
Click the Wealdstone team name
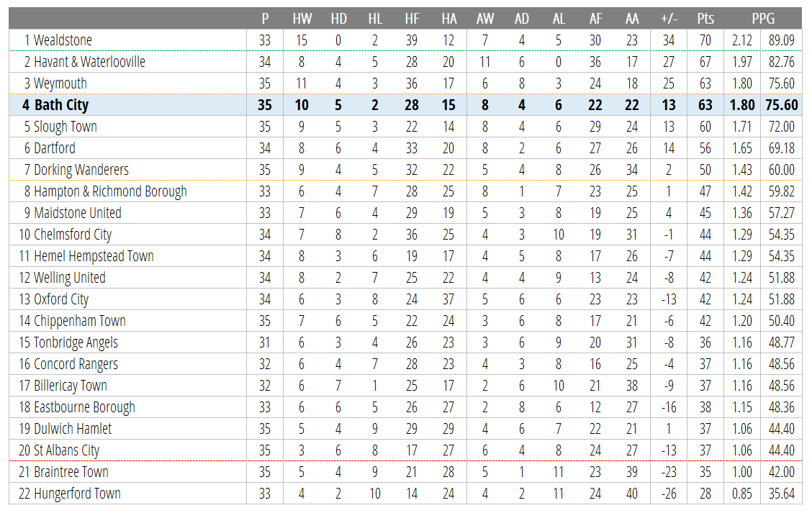coord(63,40)
